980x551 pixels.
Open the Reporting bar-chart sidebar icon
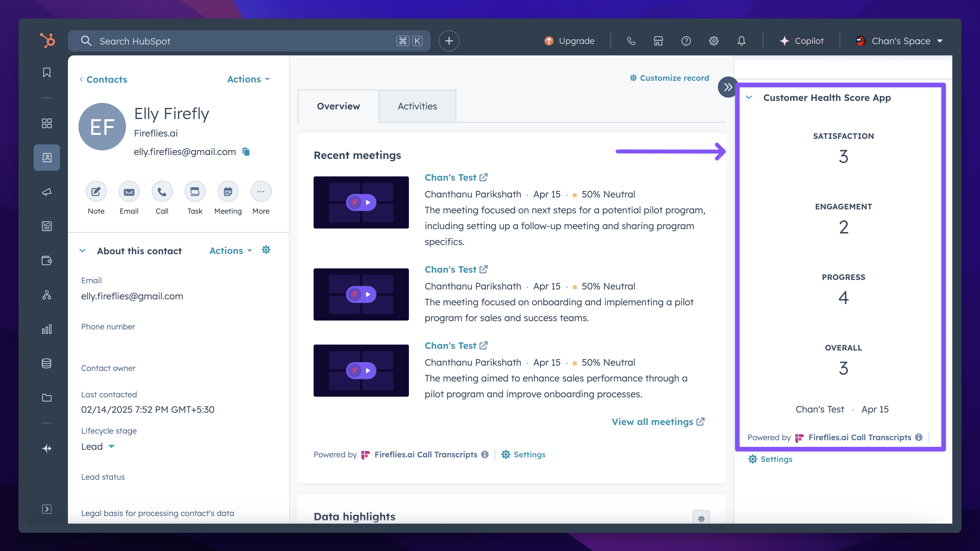(x=47, y=329)
